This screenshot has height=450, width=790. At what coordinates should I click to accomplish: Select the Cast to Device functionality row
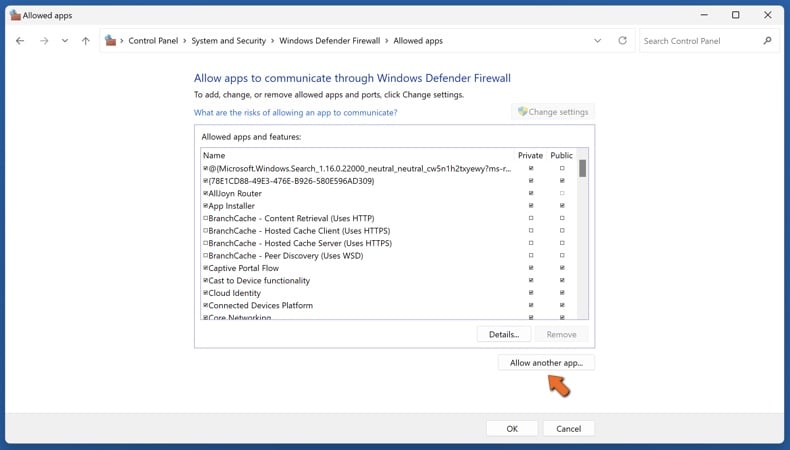pos(388,280)
